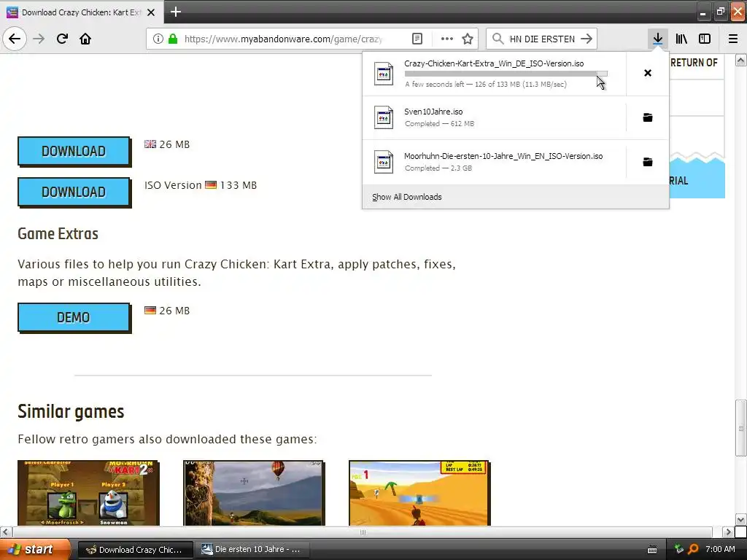Select the Download Crazy Chicken: Kart Extra tab
Viewport: 747px width, 560px height.
point(81,12)
